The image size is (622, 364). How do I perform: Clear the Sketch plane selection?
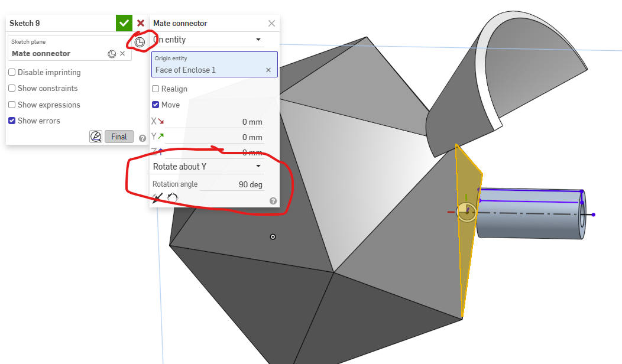click(x=122, y=54)
